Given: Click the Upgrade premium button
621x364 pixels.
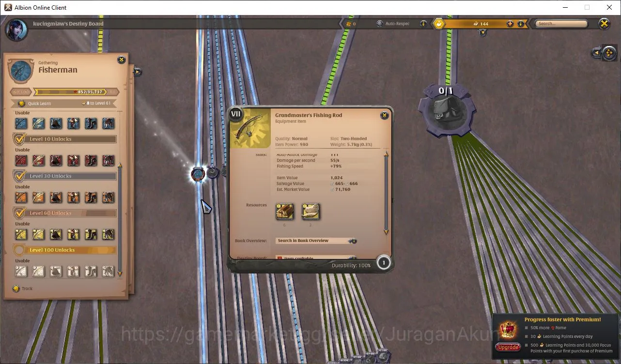Looking at the screenshot, I should [x=508, y=347].
